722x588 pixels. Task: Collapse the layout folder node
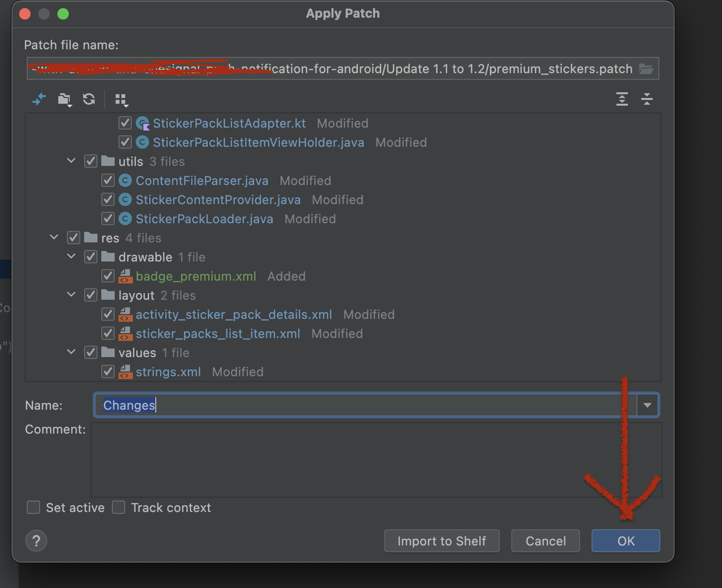pyautogui.click(x=71, y=295)
